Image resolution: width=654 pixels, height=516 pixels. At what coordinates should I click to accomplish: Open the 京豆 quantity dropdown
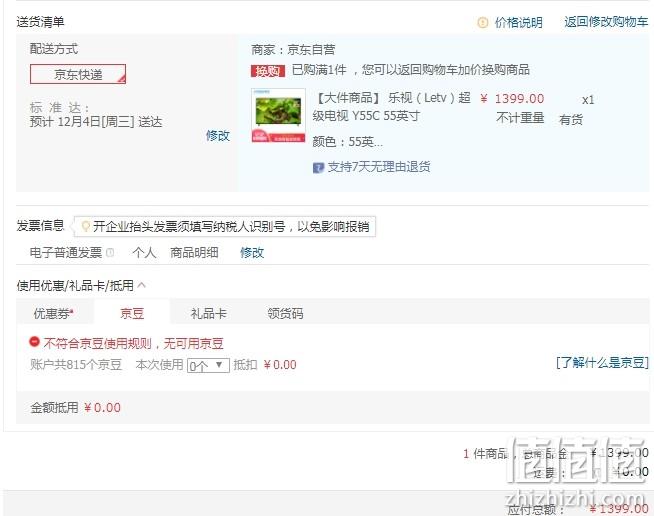pos(208,365)
